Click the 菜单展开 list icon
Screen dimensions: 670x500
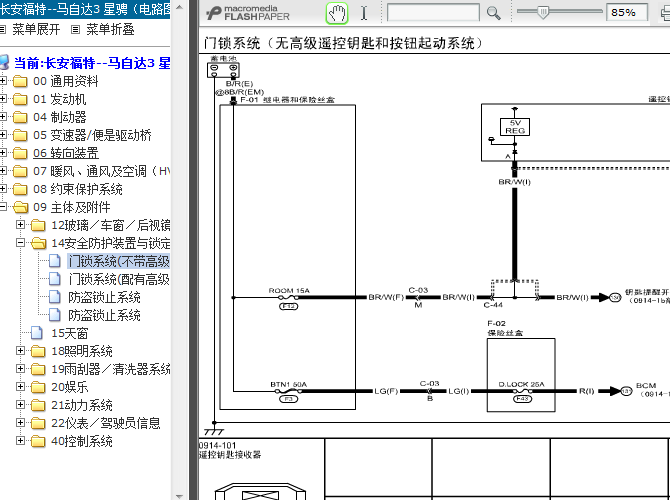3,29
